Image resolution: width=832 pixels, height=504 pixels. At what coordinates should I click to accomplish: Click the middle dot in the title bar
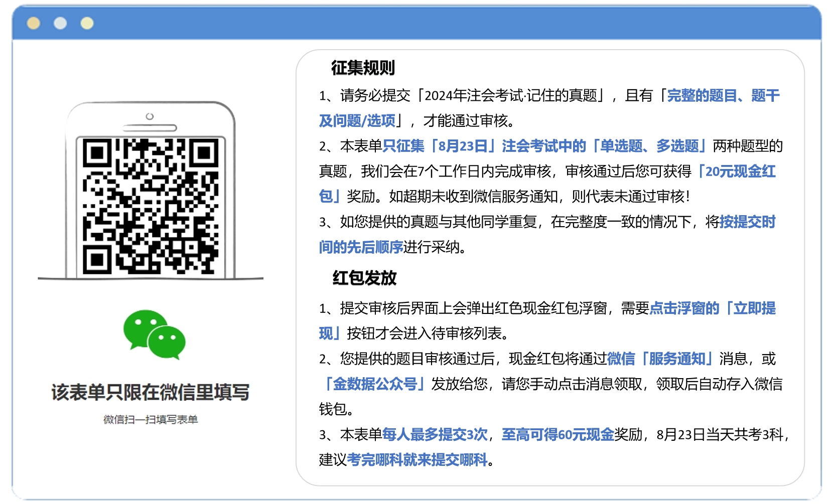click(x=60, y=23)
